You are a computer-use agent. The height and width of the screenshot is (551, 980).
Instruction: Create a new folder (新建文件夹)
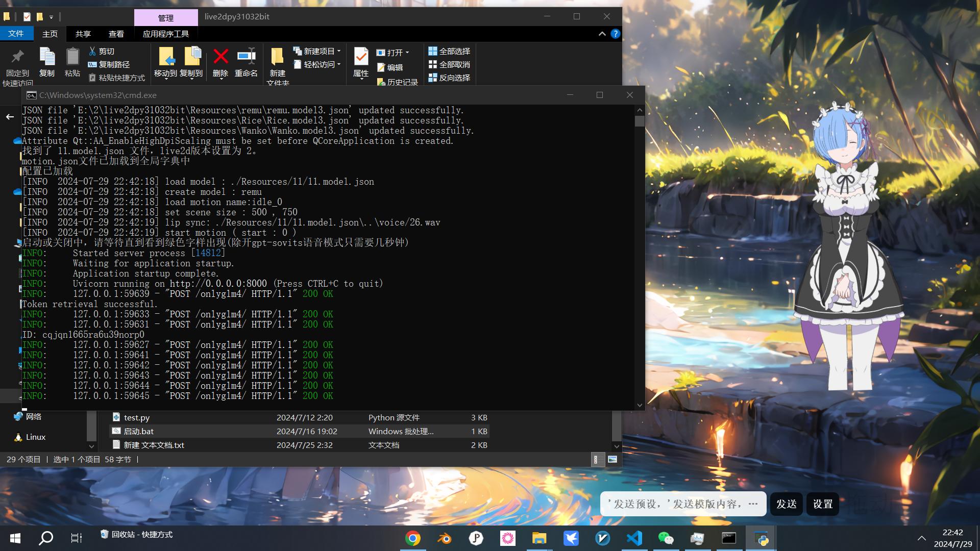coord(278,66)
